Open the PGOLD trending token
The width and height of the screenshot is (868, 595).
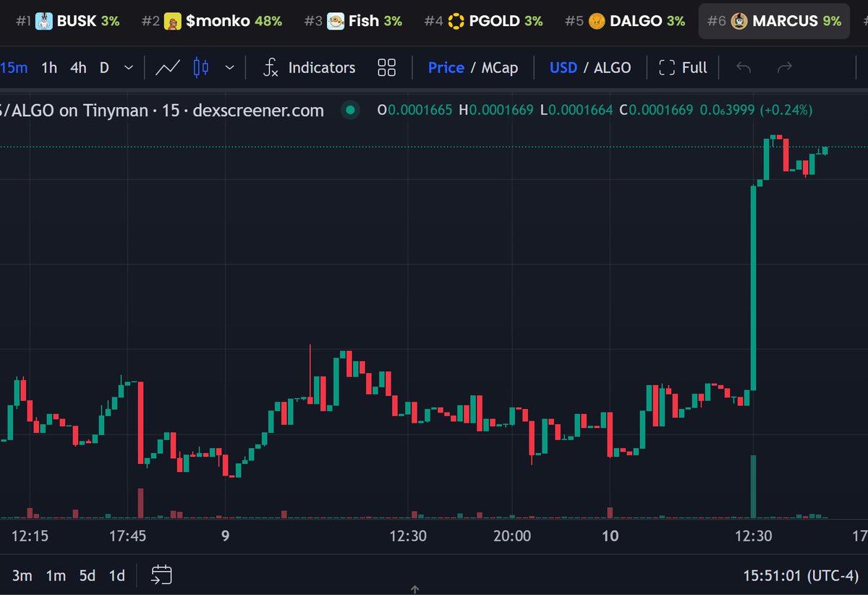coord(482,21)
